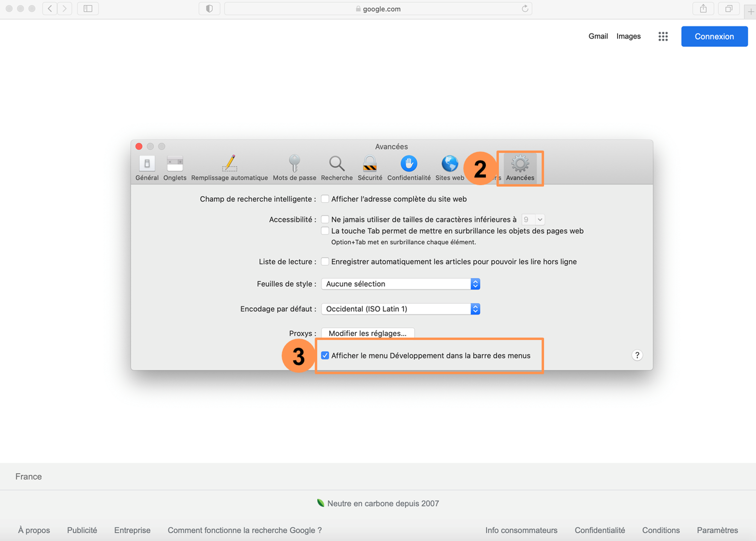
Task: Open preferences help question mark button
Action: [x=637, y=355]
